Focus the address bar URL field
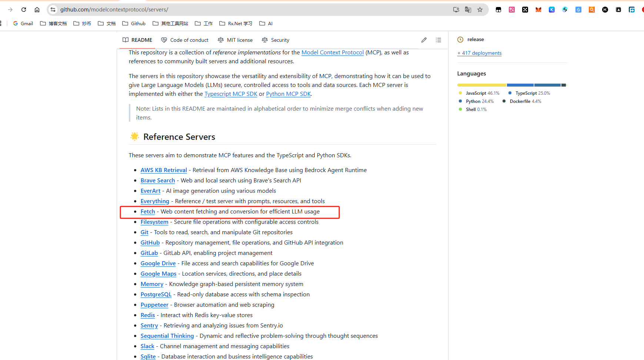The image size is (644, 360). [x=252, y=10]
